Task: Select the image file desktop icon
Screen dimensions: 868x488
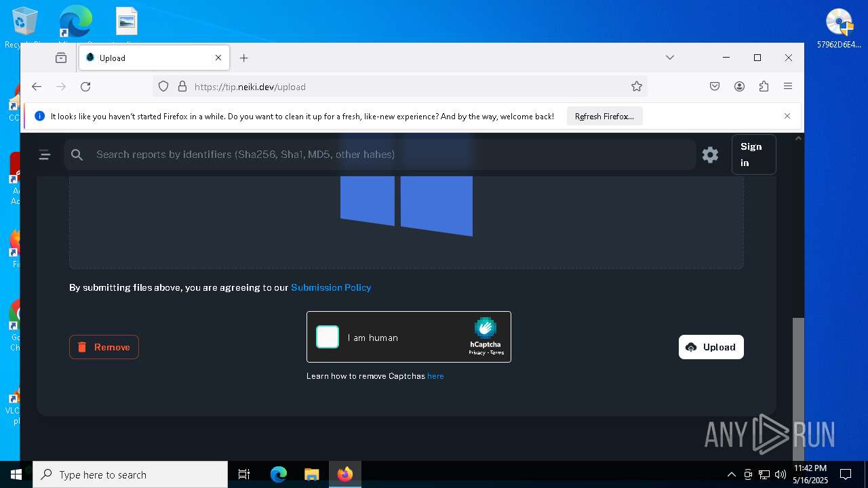Action: point(127,26)
